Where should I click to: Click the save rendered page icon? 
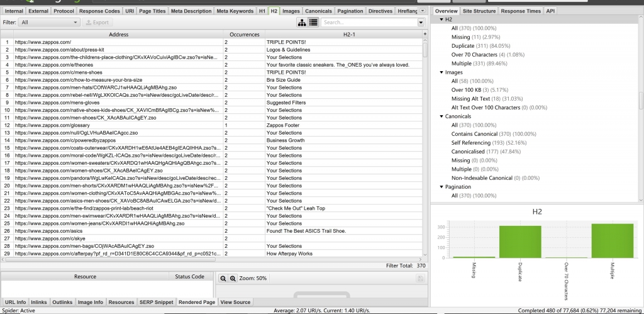419,278
